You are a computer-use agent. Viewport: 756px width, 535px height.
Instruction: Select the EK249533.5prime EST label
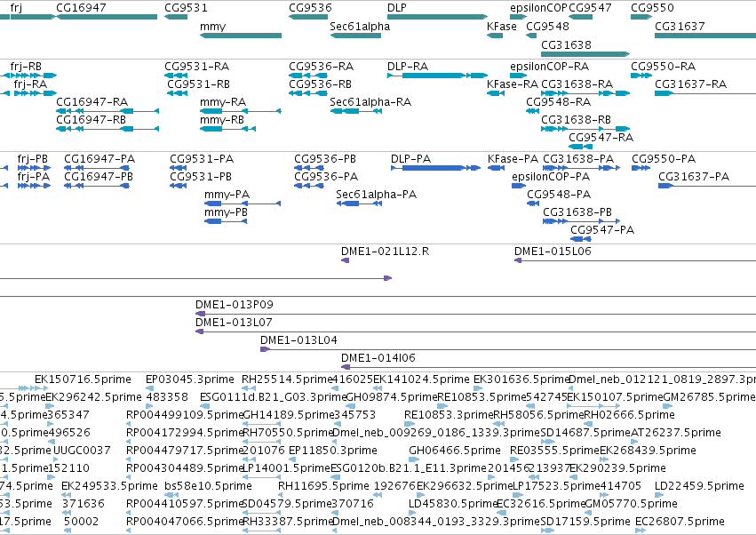click(109, 486)
